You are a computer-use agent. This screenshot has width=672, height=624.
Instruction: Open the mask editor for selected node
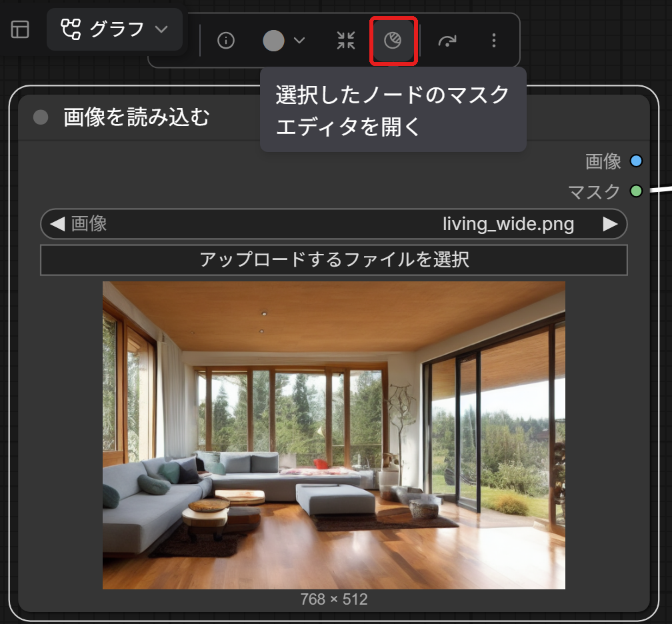[393, 41]
